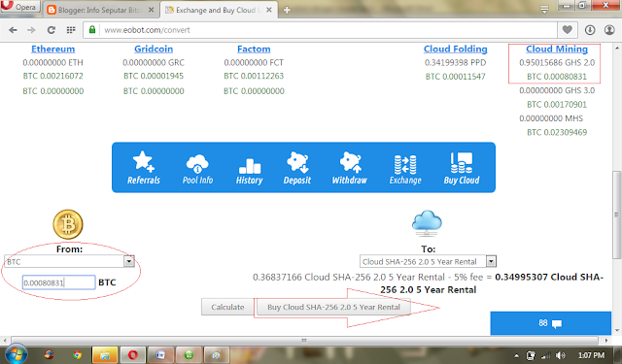Close the Exchange and Buy Cloud tab
The image size is (622, 364).
click(269, 10)
